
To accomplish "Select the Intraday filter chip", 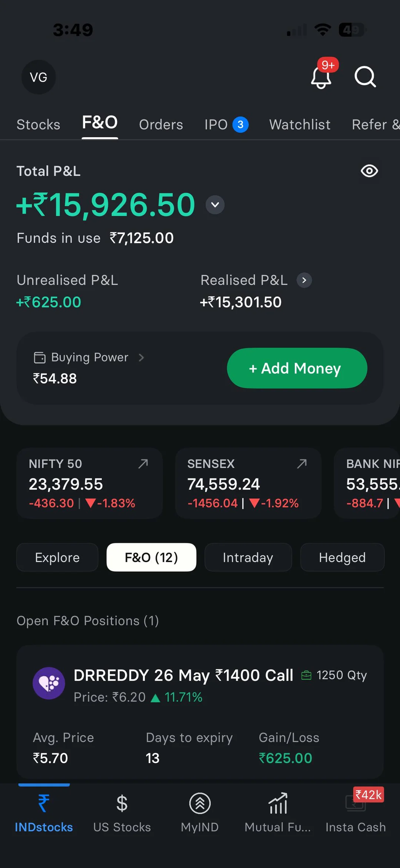I will (248, 557).
